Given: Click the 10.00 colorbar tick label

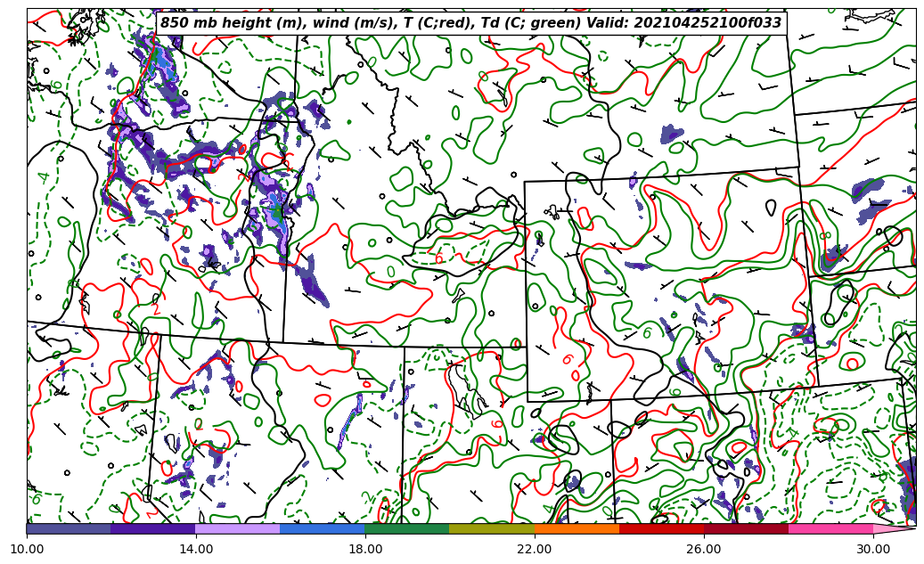Looking at the screenshot, I should [27, 550].
